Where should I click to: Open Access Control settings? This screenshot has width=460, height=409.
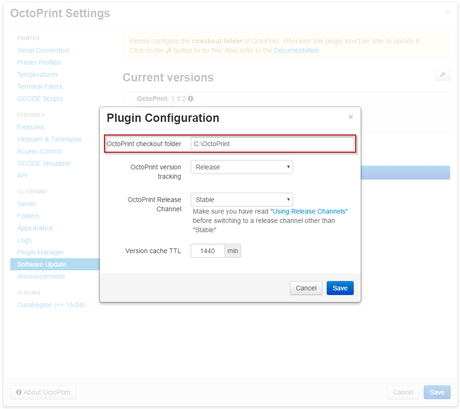[x=39, y=151]
